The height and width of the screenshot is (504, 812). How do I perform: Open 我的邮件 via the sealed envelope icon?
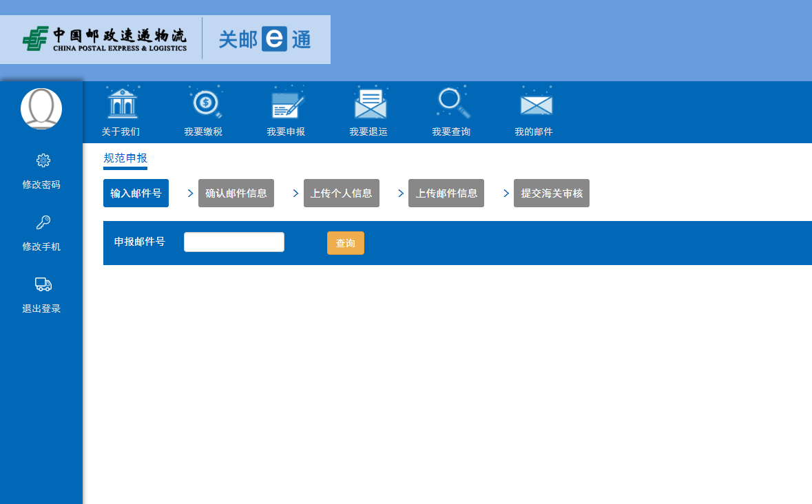coord(535,104)
